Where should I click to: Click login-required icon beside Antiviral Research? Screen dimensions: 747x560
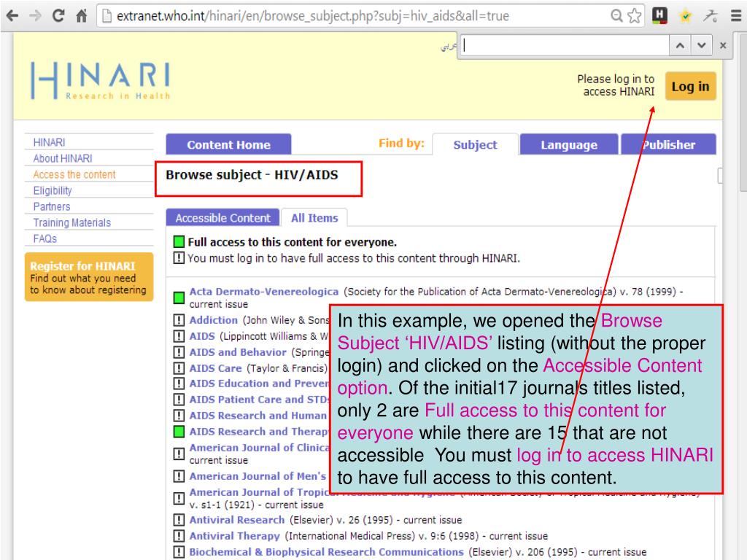click(x=179, y=520)
